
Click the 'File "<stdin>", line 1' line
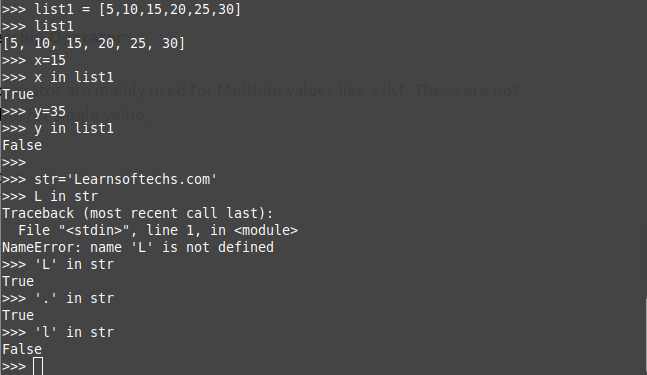coord(158,230)
